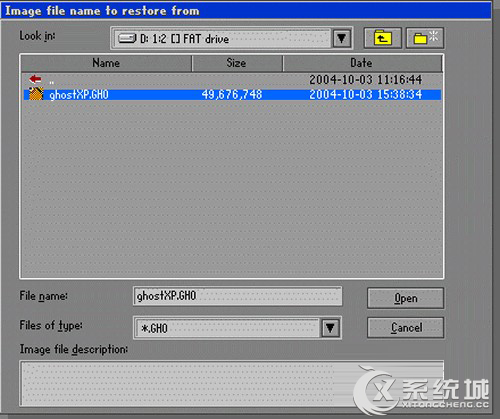Click the date 2004-10-03 11:16:44

pyautogui.click(x=365, y=80)
